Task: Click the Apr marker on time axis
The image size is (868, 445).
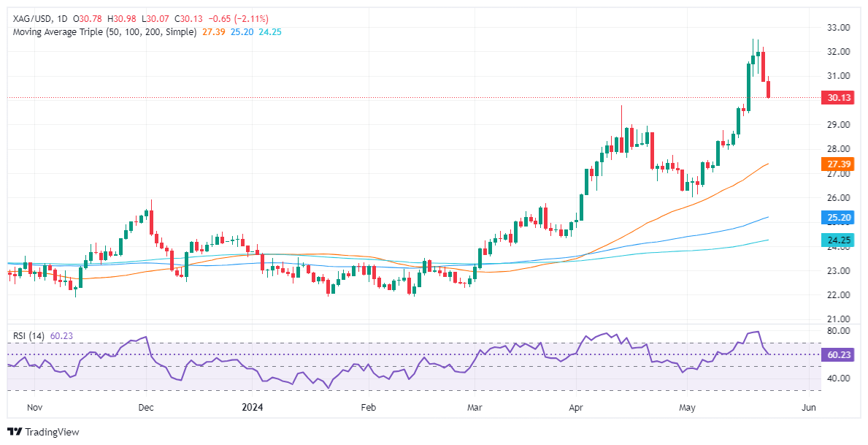Action: (x=577, y=407)
